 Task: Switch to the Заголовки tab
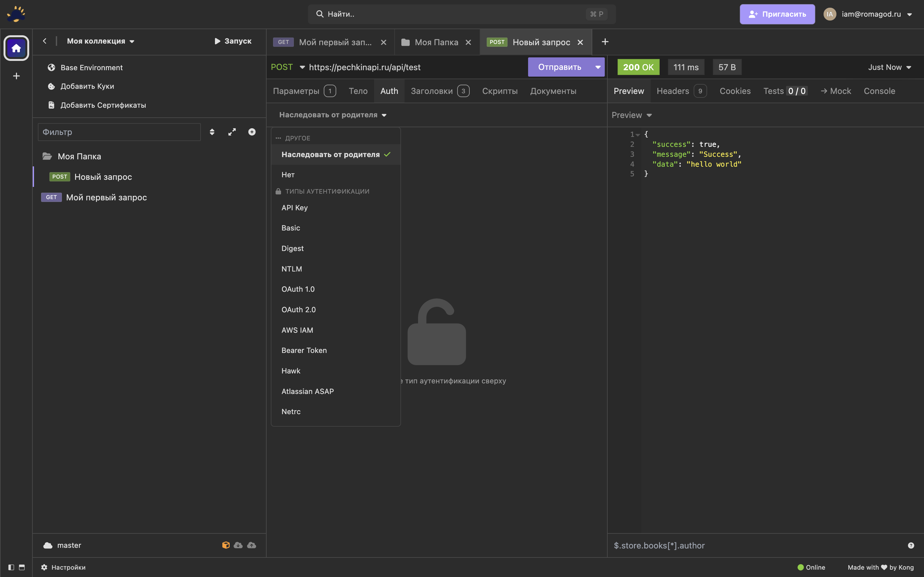tap(432, 91)
